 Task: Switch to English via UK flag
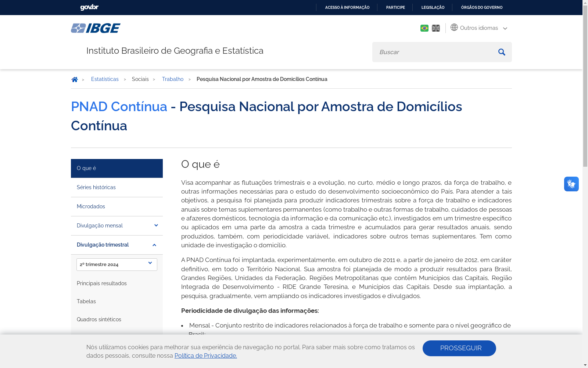[x=436, y=28]
